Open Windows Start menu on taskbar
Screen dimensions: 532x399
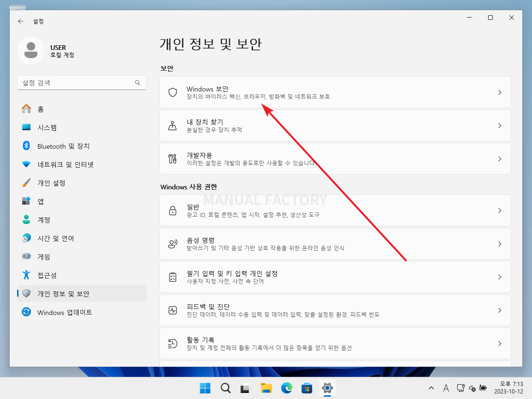pos(205,388)
